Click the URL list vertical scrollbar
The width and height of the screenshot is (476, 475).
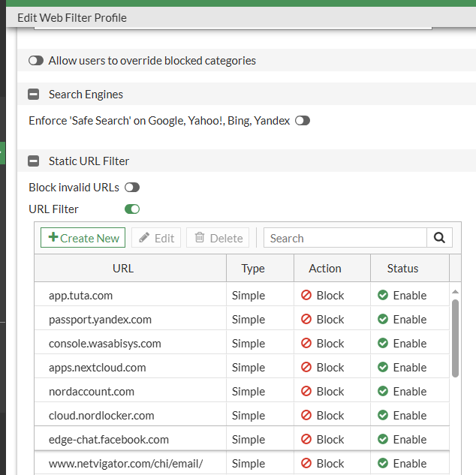coord(455,338)
